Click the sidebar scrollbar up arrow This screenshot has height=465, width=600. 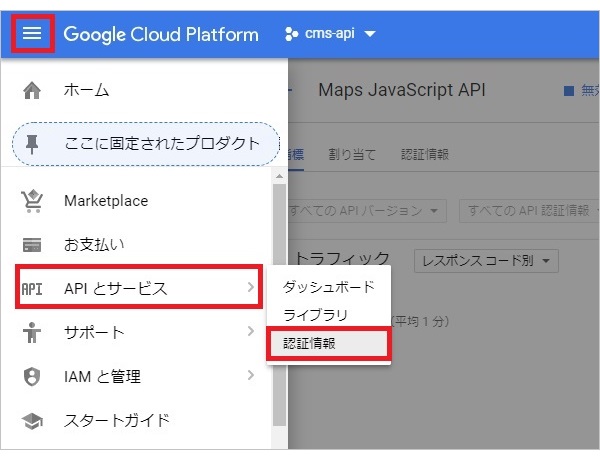coord(279,176)
